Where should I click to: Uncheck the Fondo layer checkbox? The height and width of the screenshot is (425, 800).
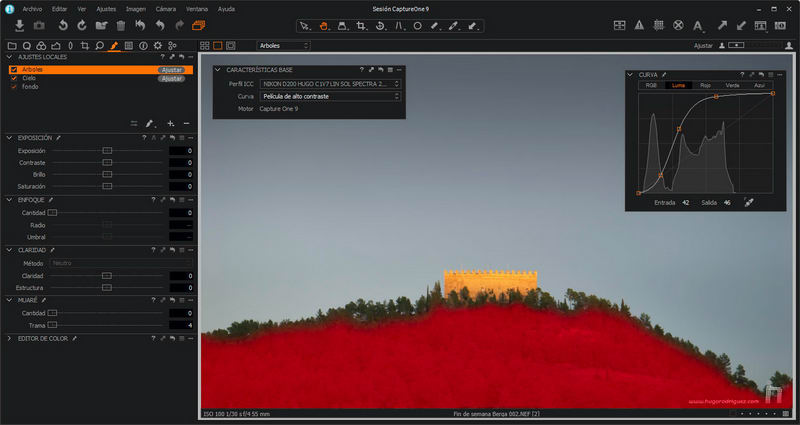point(14,87)
